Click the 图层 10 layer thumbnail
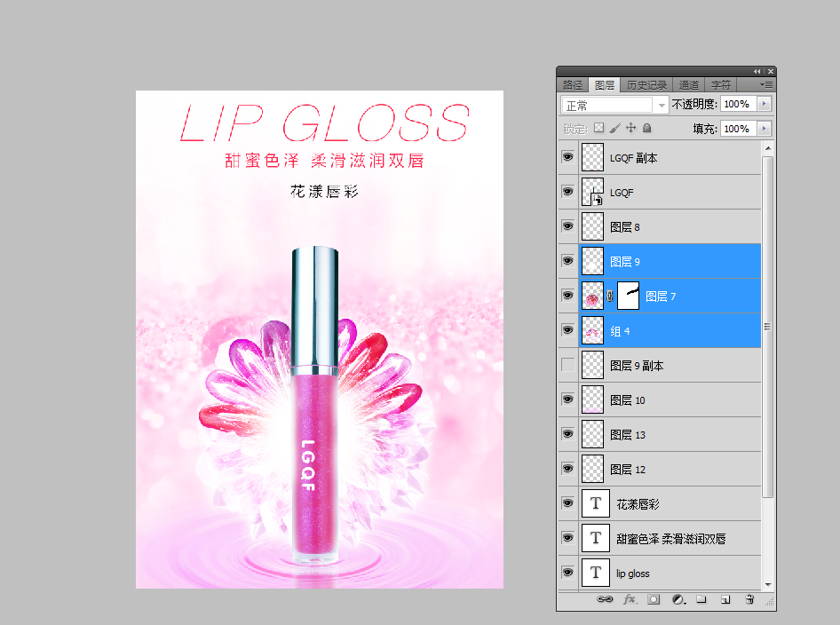Image resolution: width=840 pixels, height=625 pixels. pos(592,400)
